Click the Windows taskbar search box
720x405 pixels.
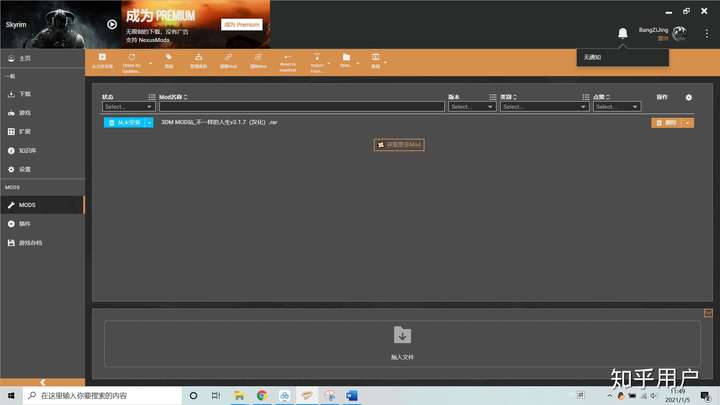(102, 395)
